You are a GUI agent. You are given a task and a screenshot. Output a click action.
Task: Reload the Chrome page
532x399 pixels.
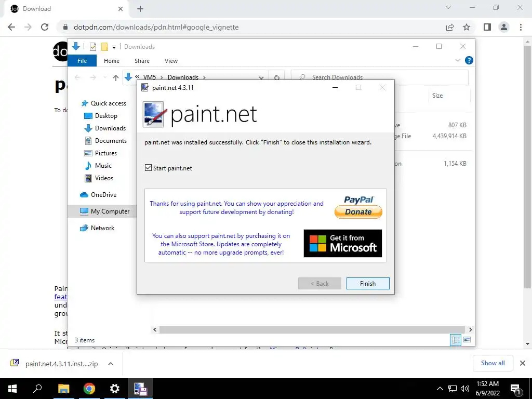pos(45,27)
